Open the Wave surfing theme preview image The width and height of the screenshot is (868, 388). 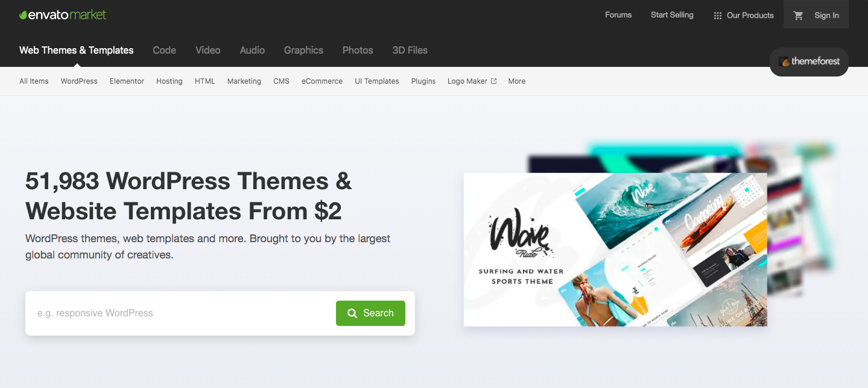coord(615,249)
